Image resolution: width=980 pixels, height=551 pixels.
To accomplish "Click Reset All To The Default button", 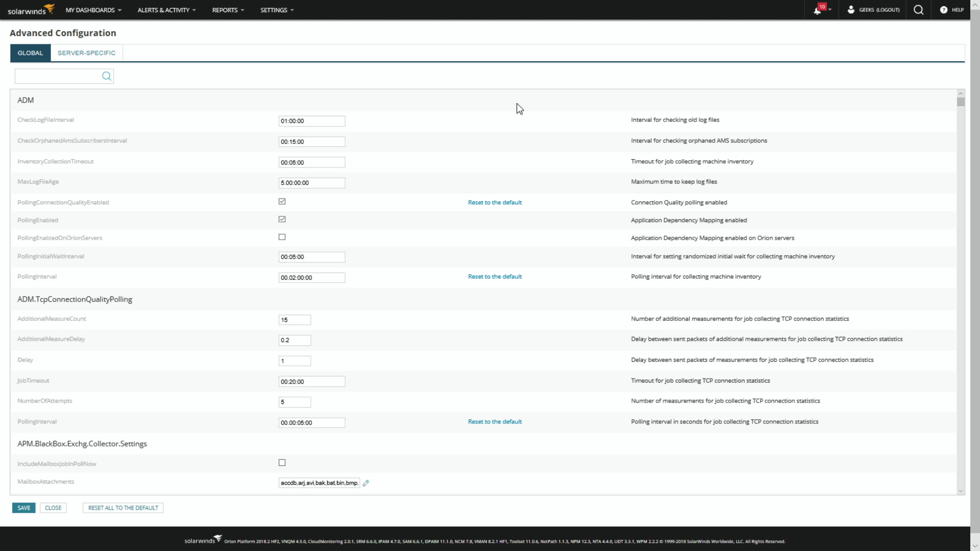I will pyautogui.click(x=123, y=508).
